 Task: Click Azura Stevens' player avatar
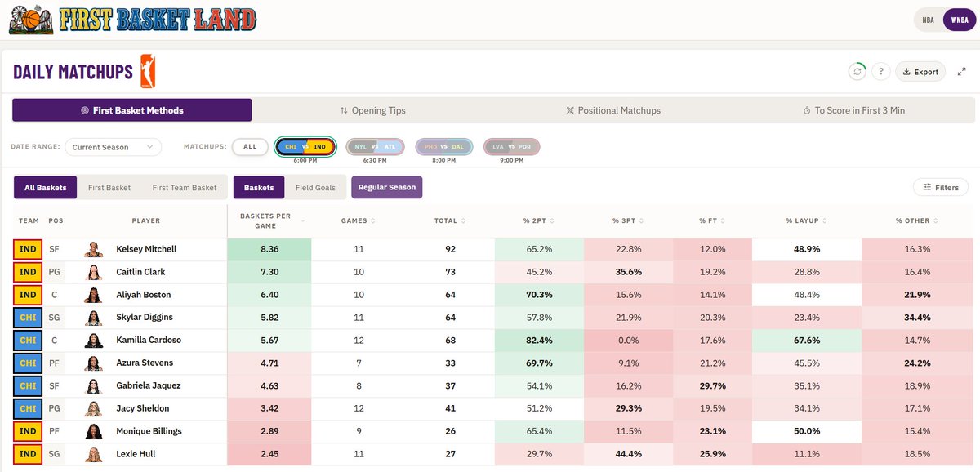click(x=94, y=363)
